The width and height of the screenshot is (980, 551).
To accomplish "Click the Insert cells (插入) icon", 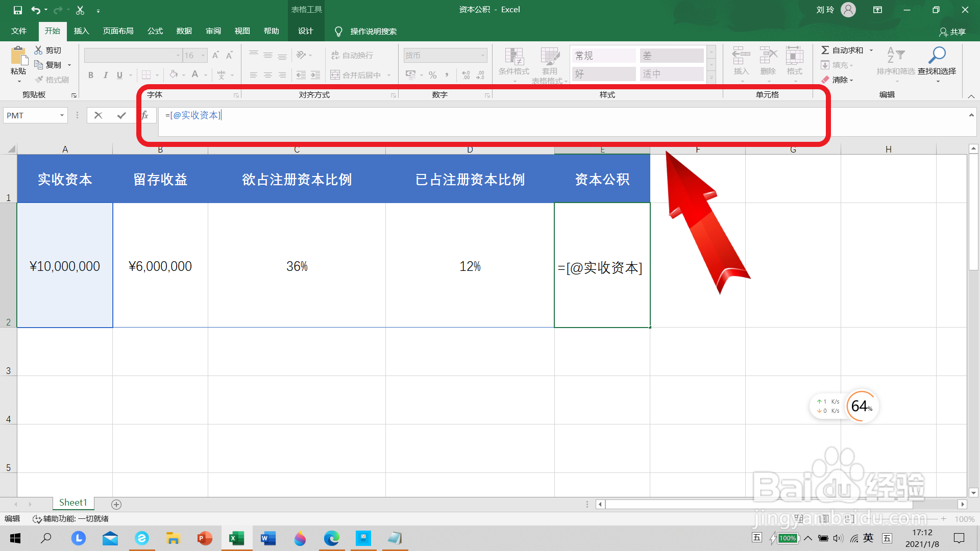I will pyautogui.click(x=741, y=55).
